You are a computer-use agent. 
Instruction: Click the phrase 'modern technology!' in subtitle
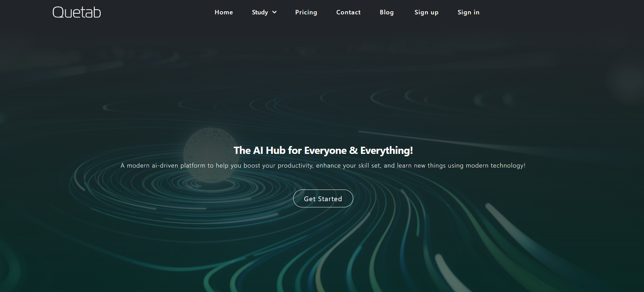495,166
